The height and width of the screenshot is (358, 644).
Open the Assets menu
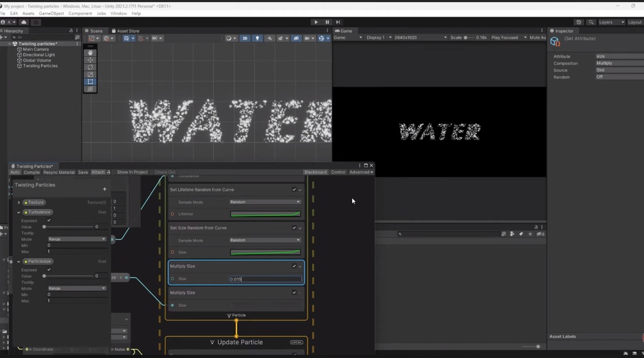point(28,14)
